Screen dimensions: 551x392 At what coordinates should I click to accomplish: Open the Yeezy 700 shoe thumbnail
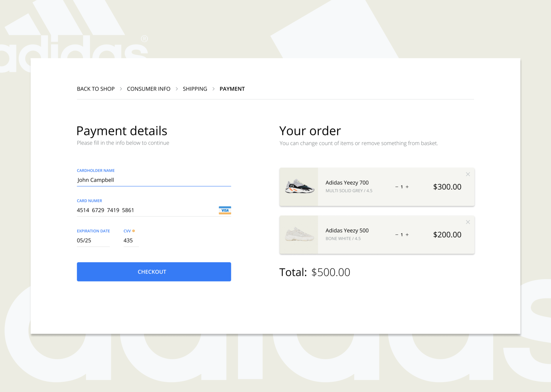(299, 187)
